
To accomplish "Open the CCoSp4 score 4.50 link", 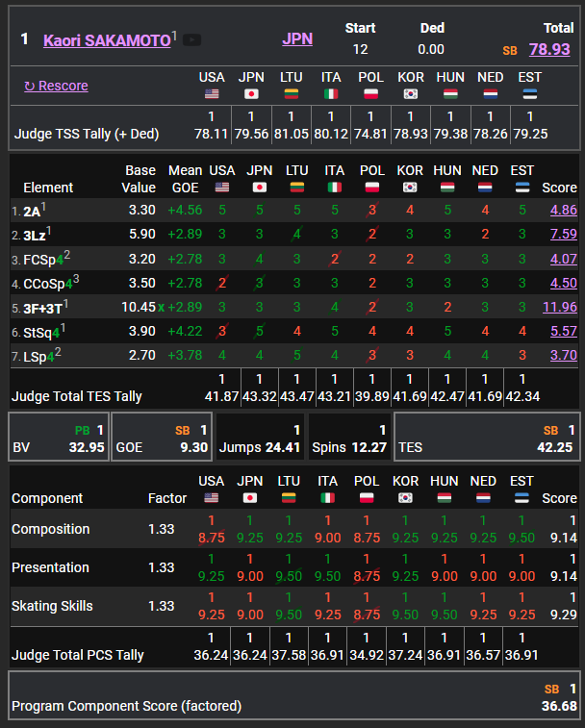I will pos(563,283).
